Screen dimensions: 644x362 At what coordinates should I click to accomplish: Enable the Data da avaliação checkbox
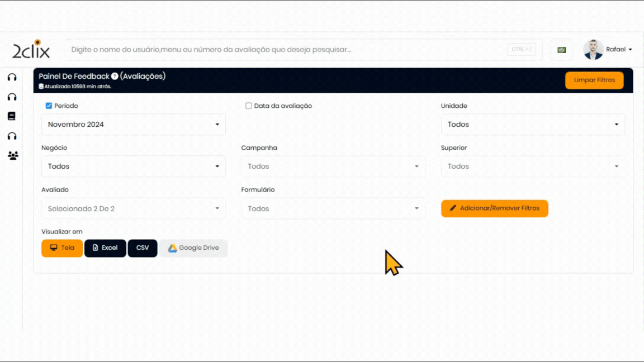249,106
